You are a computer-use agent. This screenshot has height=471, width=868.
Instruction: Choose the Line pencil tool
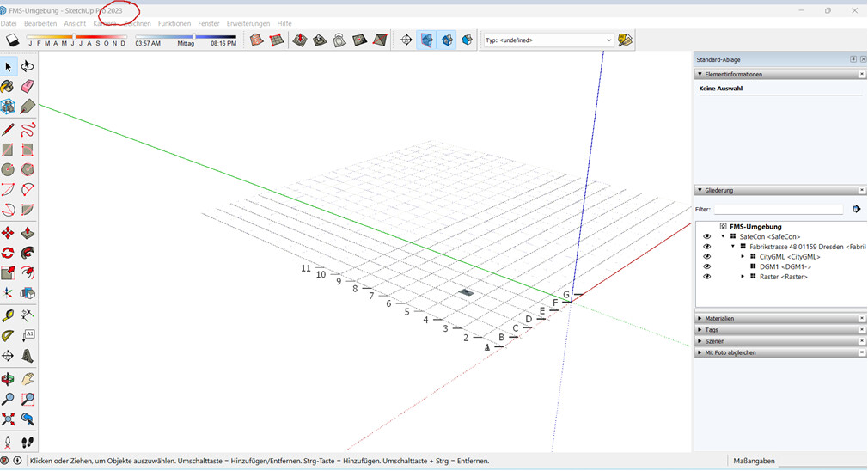tap(8, 129)
